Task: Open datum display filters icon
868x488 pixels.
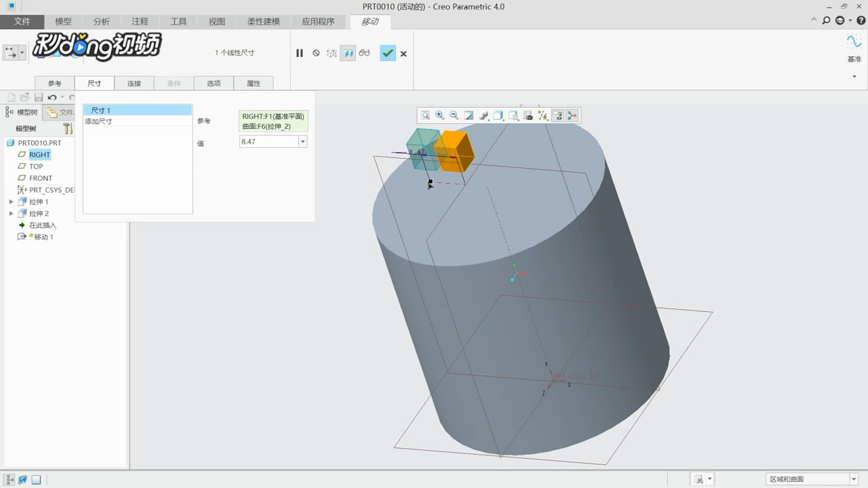Action: (x=543, y=116)
